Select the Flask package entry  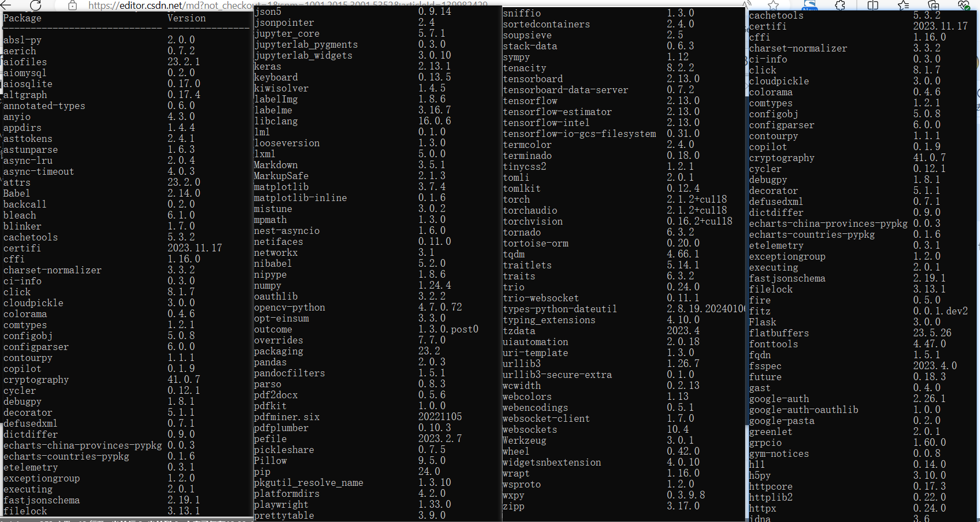point(763,322)
